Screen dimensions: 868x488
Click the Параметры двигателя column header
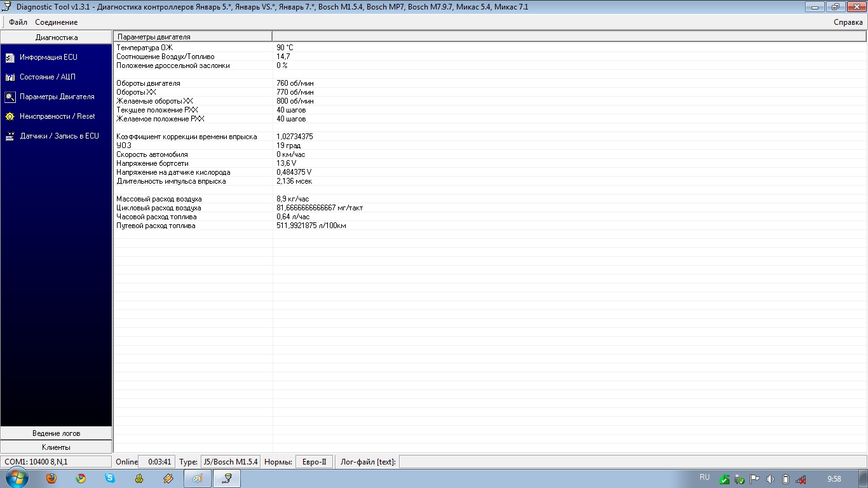[193, 37]
